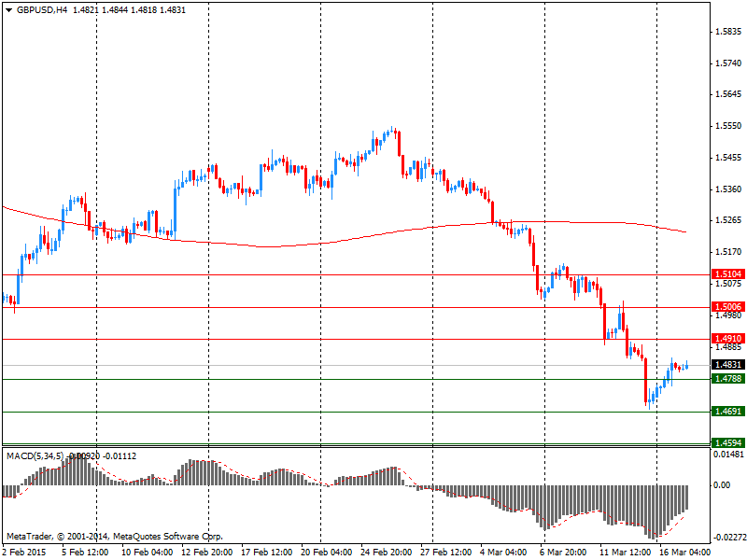Select the 0.01481 MACD scale value

point(728,455)
